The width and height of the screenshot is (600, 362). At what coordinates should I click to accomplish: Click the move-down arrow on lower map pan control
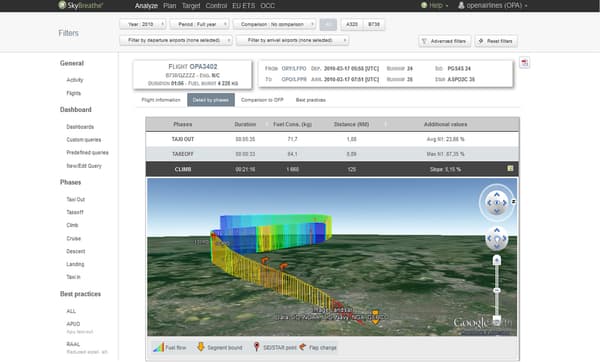[x=497, y=246]
